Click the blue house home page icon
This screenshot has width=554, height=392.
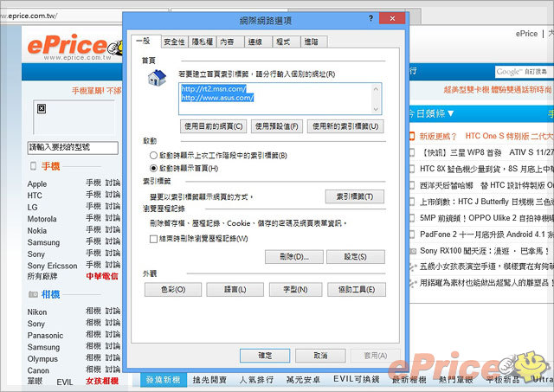pos(158,80)
